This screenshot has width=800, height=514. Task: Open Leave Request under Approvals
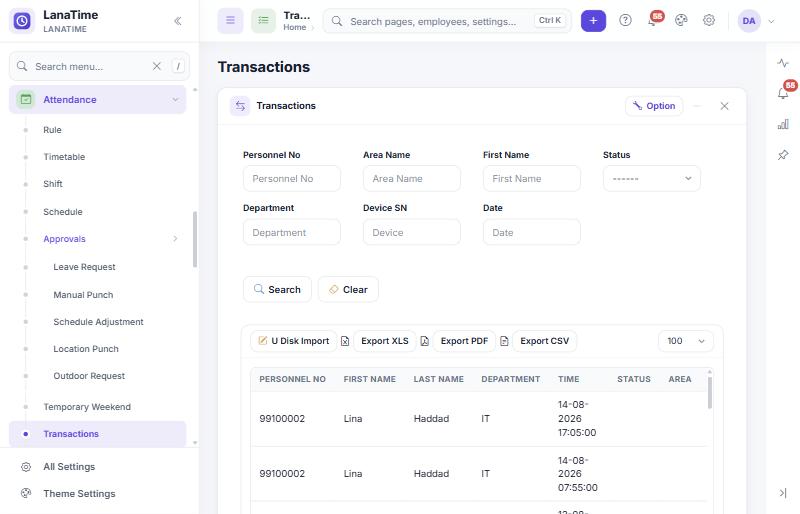coord(84,266)
